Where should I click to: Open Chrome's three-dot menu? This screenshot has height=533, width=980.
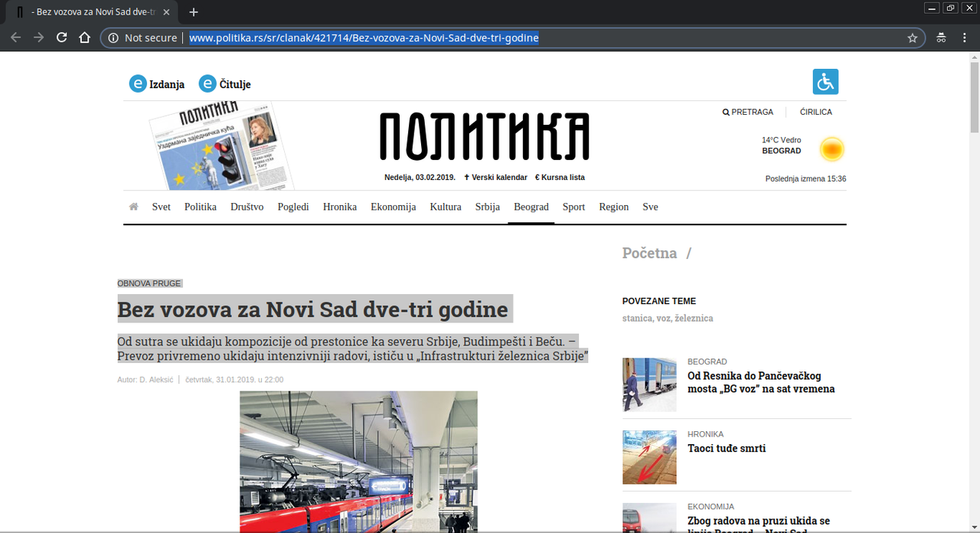click(964, 38)
